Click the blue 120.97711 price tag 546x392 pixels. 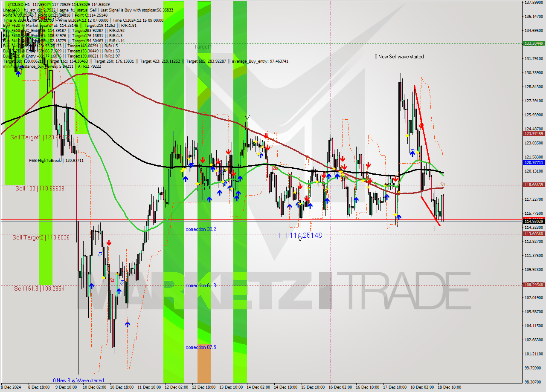[534, 163]
